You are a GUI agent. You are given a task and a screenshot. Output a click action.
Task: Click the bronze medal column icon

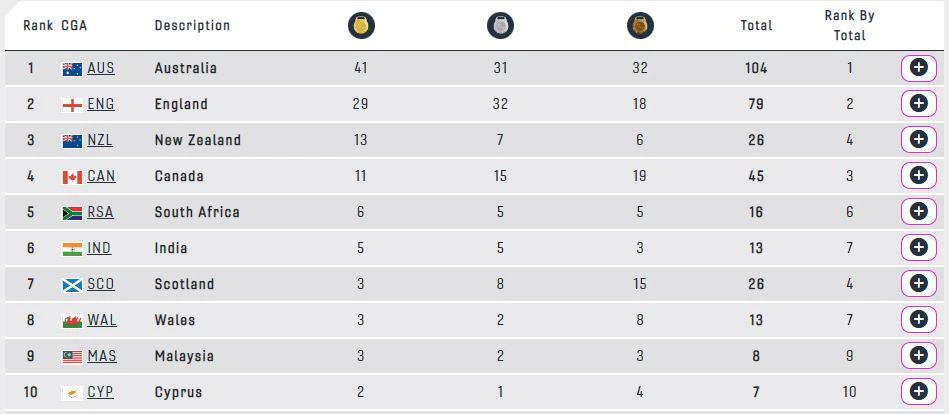point(640,26)
